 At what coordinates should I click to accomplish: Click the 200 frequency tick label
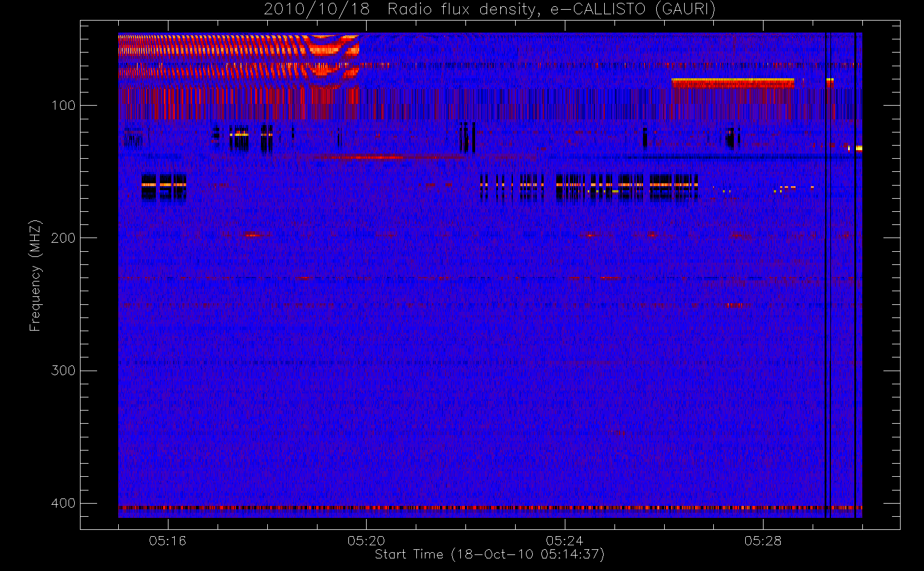click(63, 238)
